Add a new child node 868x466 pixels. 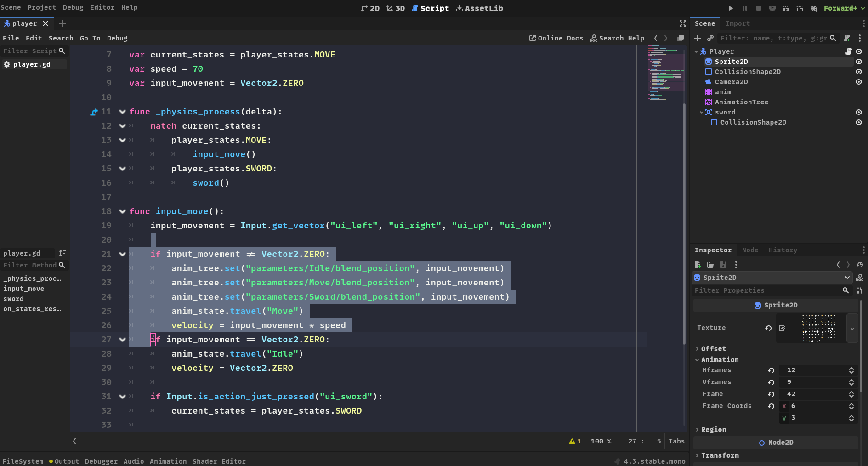[x=698, y=38]
